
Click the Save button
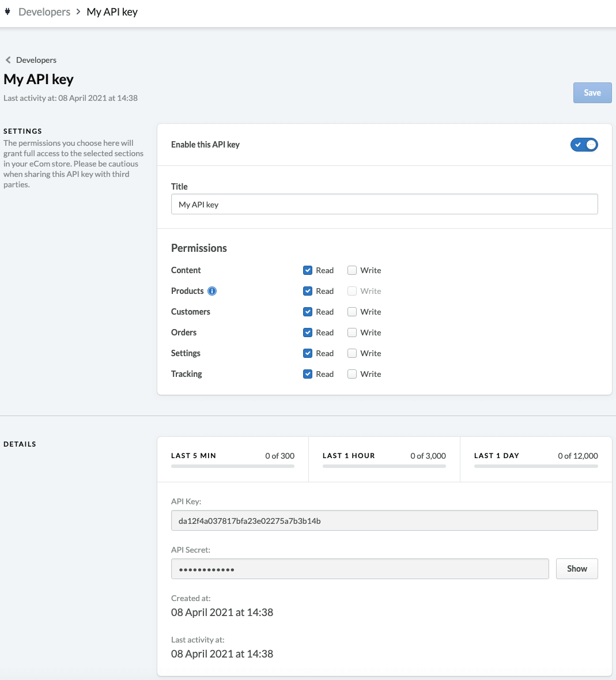[x=592, y=92]
